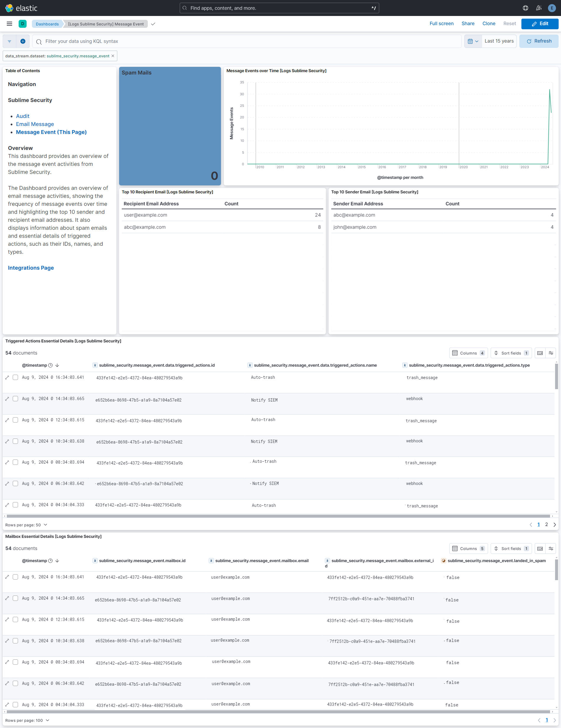The image size is (561, 728).
Task: Add a new filter with the plus icon
Action: (23, 41)
